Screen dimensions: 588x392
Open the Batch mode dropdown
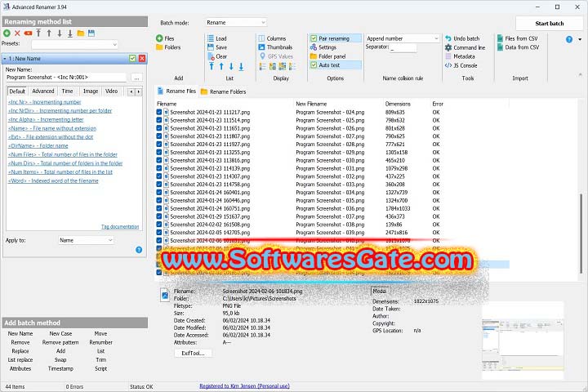coord(236,23)
